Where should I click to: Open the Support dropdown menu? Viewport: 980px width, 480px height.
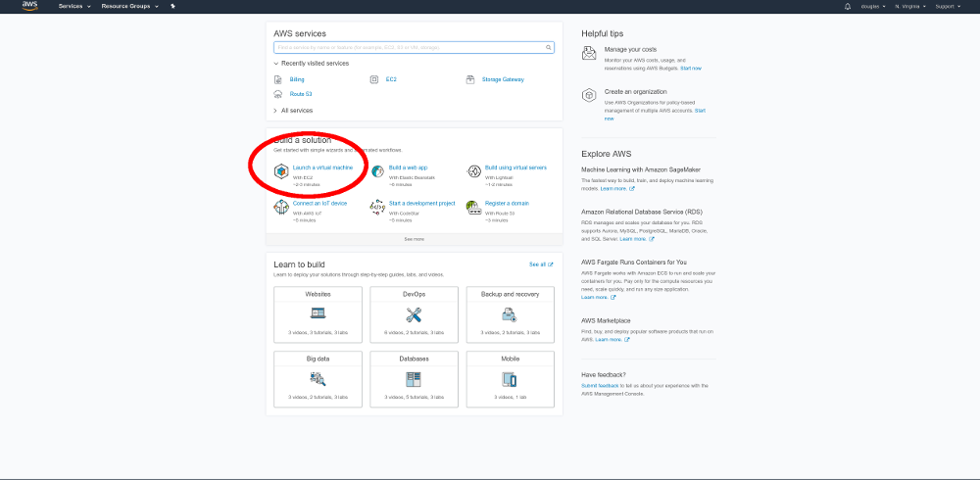(948, 6)
